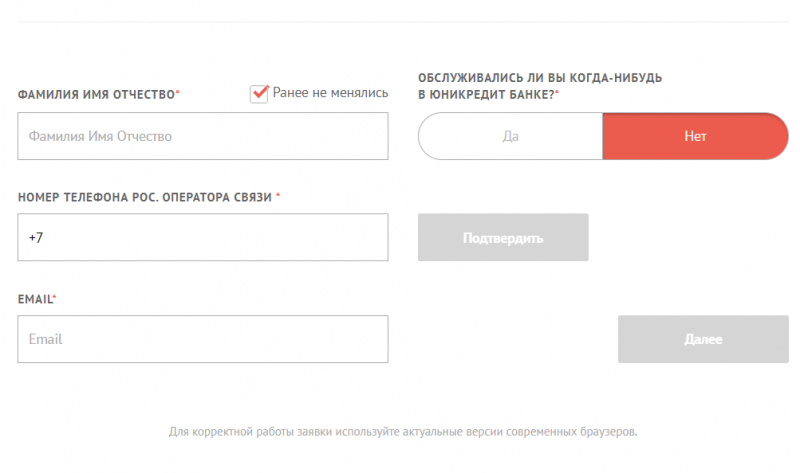Select 'Да' for UniCredit Bank question
This screenshot has width=800, height=473.
pos(510,136)
